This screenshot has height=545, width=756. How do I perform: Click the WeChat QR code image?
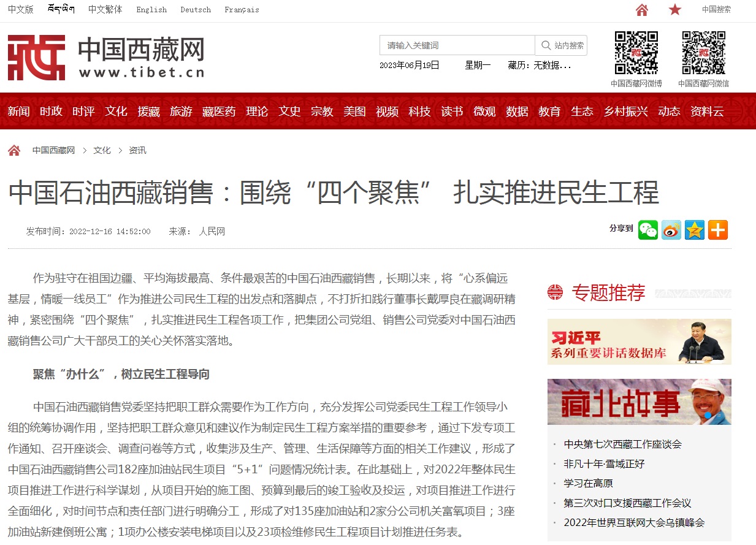pyautogui.click(x=704, y=53)
